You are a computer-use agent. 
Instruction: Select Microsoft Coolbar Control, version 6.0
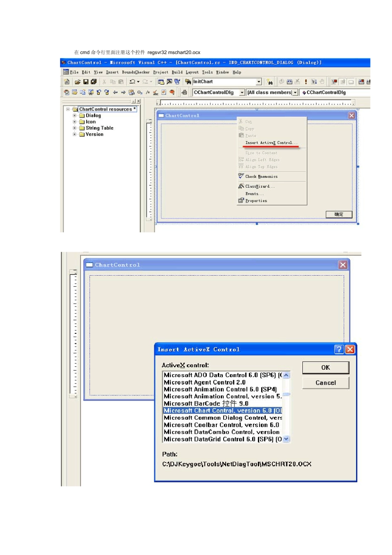tap(223, 425)
